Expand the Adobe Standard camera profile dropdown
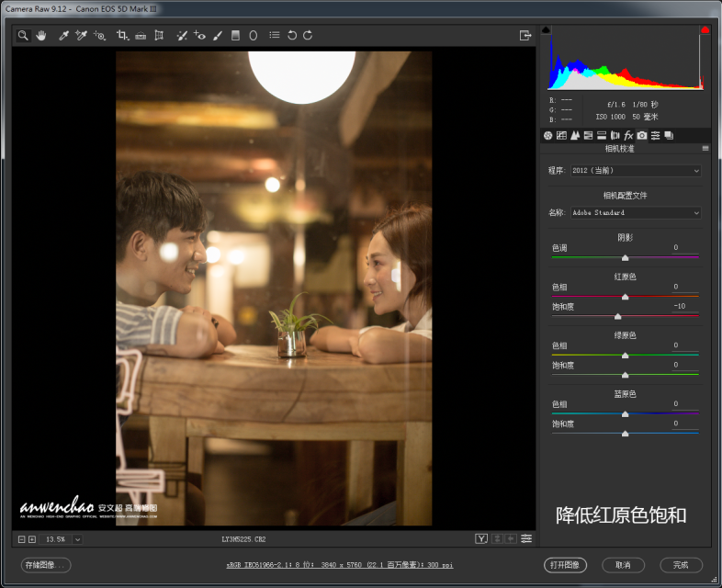This screenshot has width=722, height=588. (636, 213)
